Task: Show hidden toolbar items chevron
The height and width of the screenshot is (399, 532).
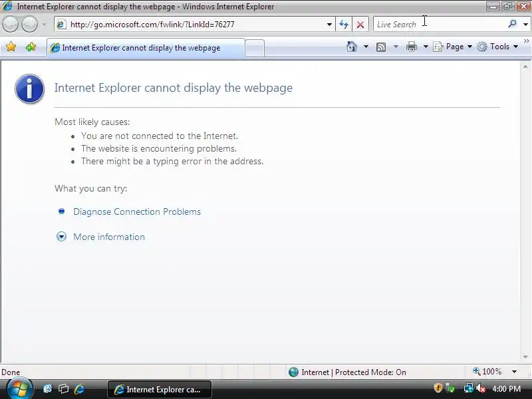Action: (x=527, y=41)
